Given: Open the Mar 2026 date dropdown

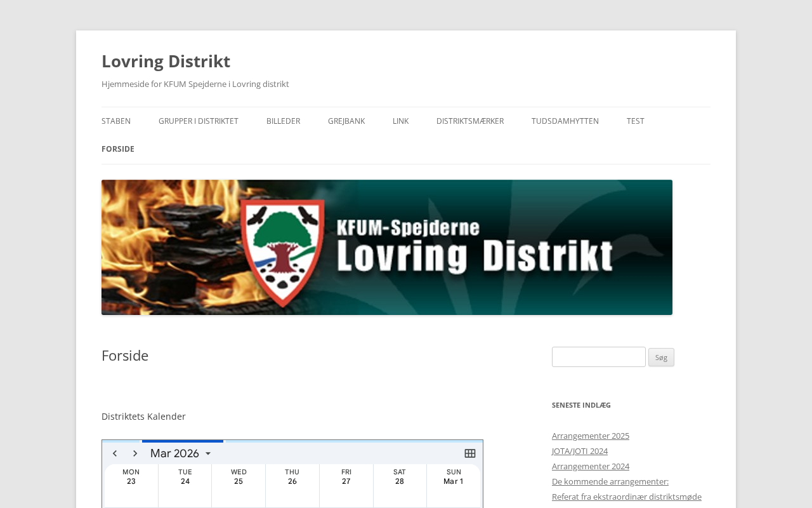Looking at the screenshot, I should [181, 453].
